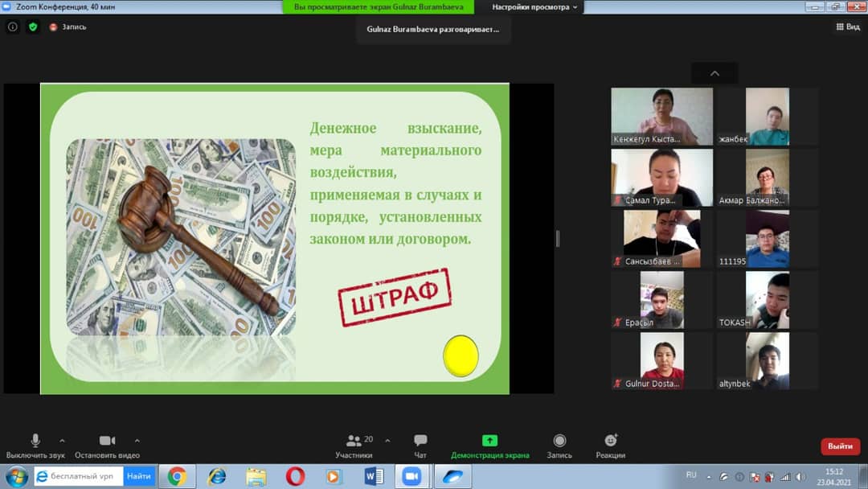The image size is (868, 489).
Task: Select the TOKASH participant video thumbnail
Action: pos(767,300)
